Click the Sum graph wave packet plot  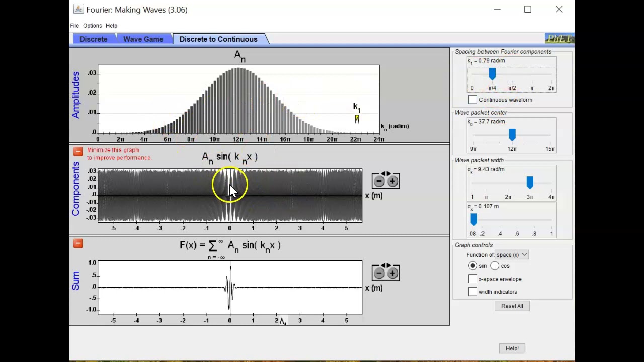230,288
